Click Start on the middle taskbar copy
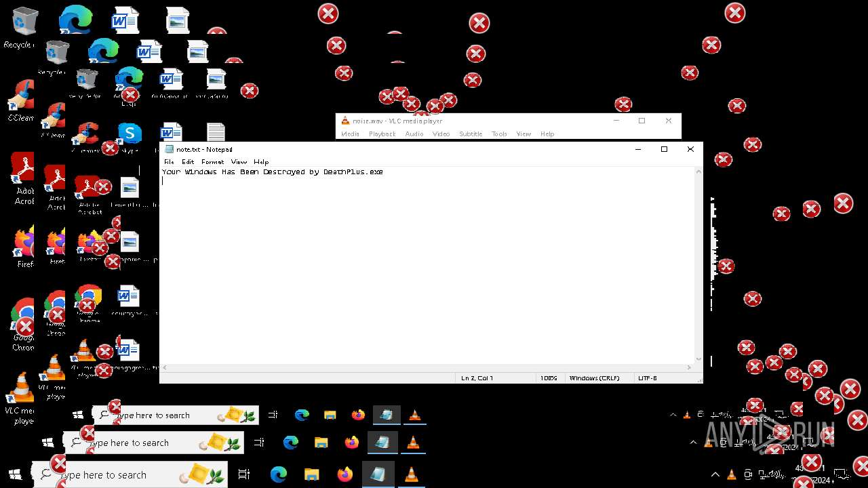 coord(48,443)
